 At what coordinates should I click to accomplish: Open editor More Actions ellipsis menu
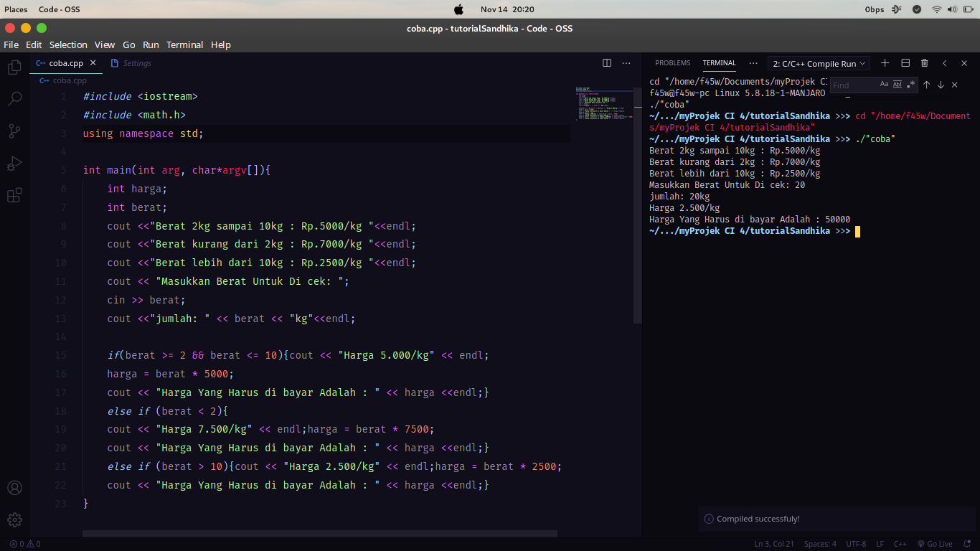626,63
